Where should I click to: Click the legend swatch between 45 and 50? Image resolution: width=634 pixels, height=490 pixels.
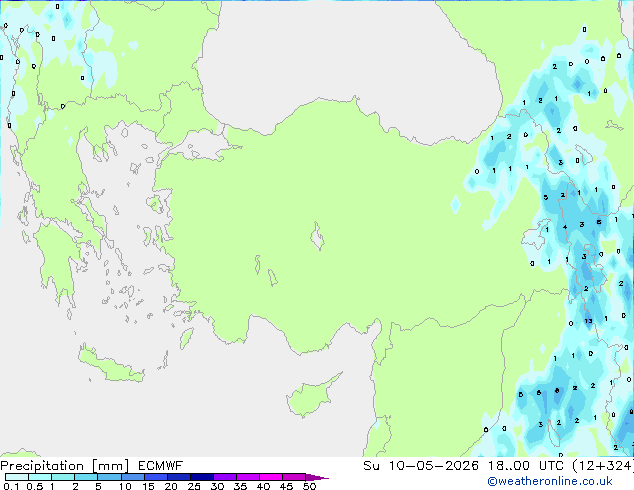(294, 477)
